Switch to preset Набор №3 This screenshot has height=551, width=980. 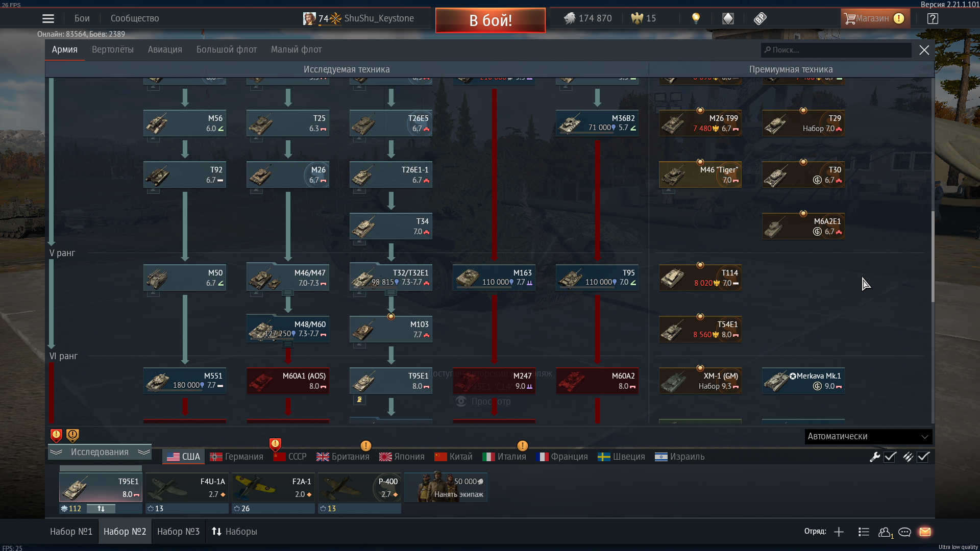178,532
